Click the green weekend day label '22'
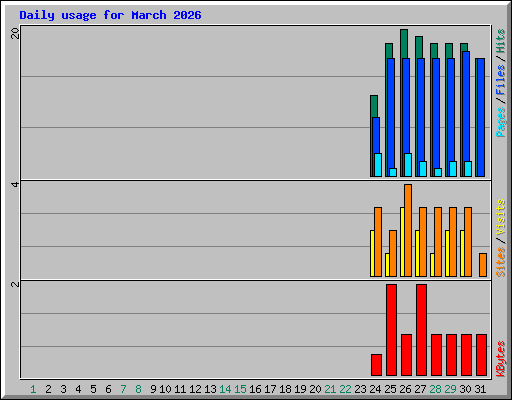512x400 pixels. [x=345, y=389]
